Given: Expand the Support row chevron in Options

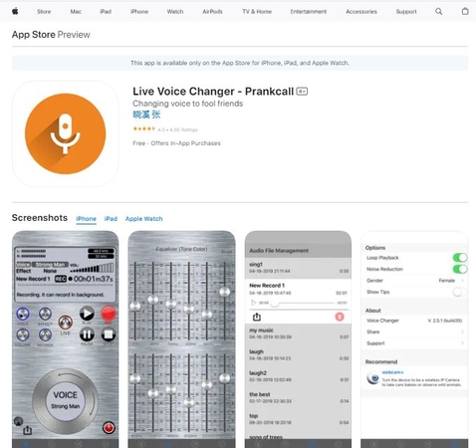Looking at the screenshot, I should (462, 343).
